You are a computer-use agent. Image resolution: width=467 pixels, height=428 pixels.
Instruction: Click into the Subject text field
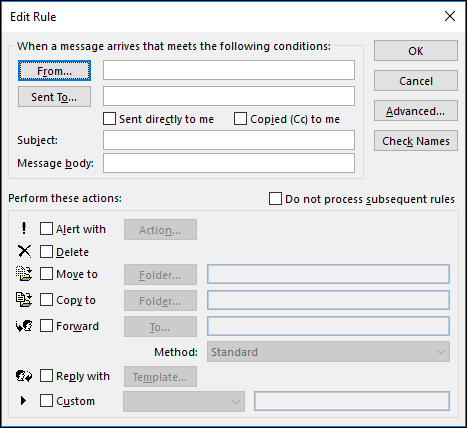click(x=229, y=140)
